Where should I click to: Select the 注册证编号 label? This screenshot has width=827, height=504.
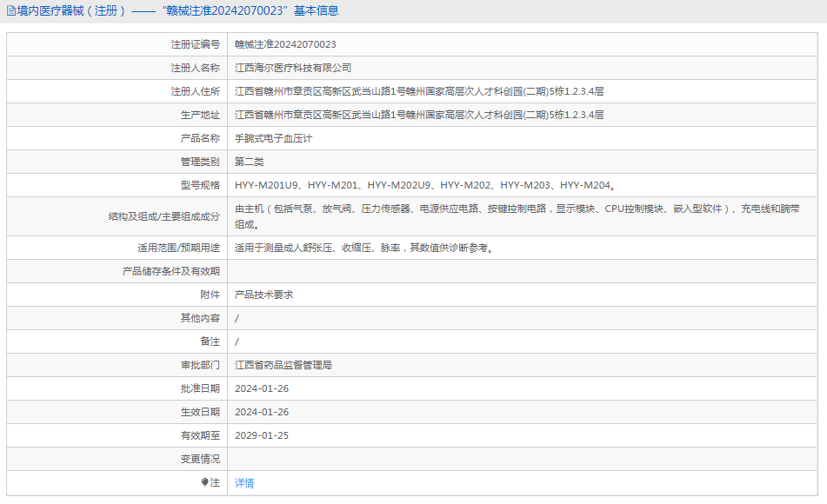[195, 44]
